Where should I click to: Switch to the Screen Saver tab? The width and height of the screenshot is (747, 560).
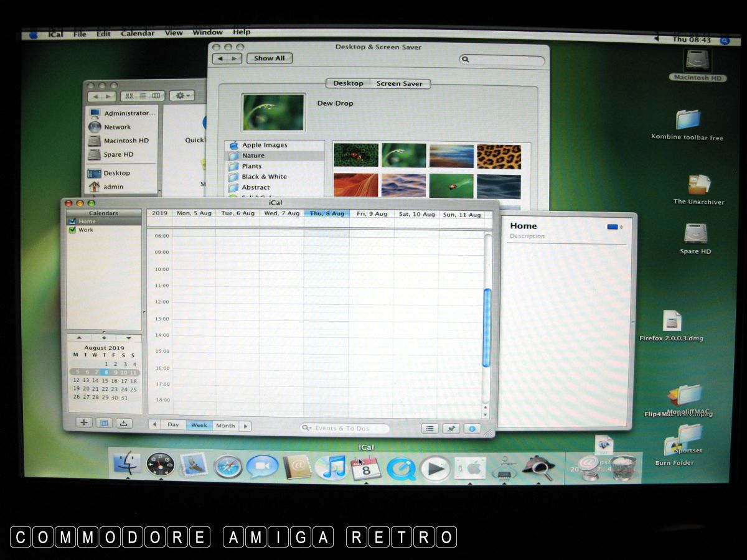coord(399,83)
